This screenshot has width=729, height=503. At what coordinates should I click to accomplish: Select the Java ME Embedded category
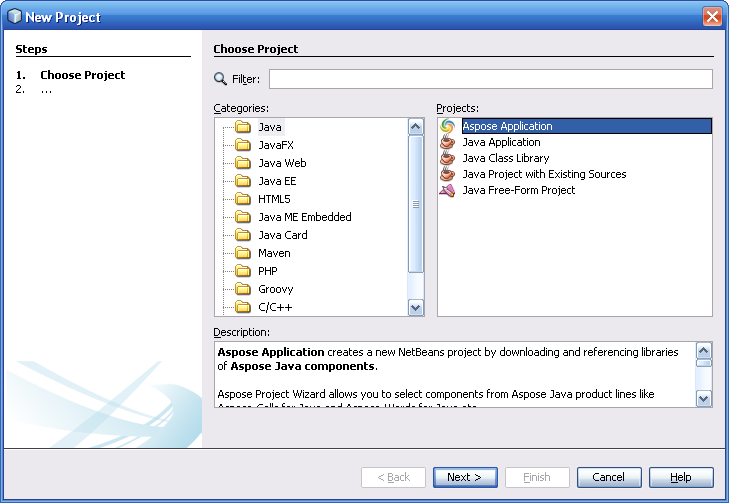click(x=305, y=217)
